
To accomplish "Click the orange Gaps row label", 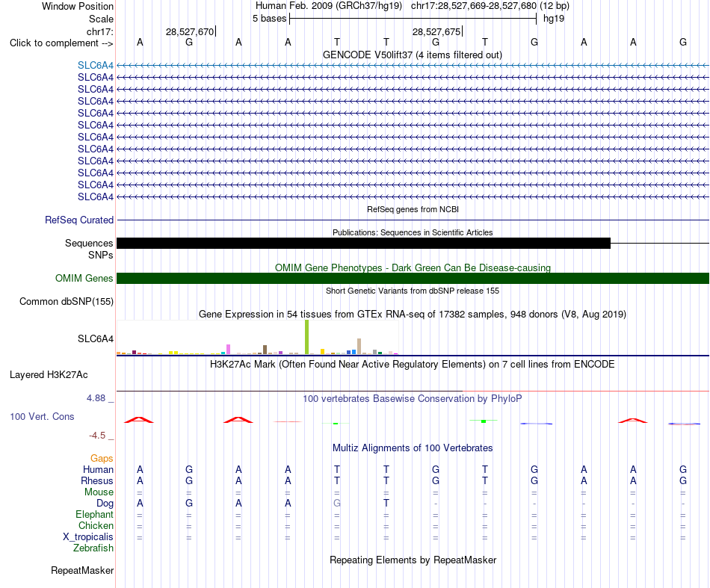I will (102, 459).
